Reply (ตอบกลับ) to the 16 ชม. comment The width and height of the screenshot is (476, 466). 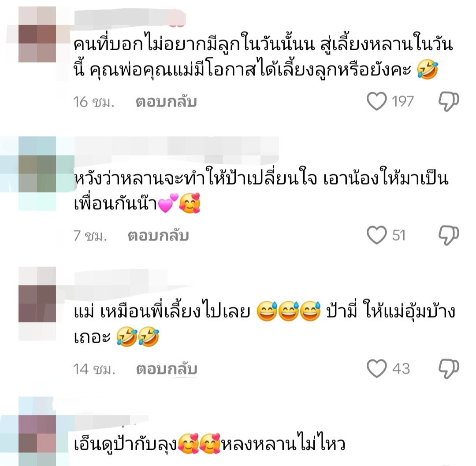pyautogui.click(x=166, y=102)
